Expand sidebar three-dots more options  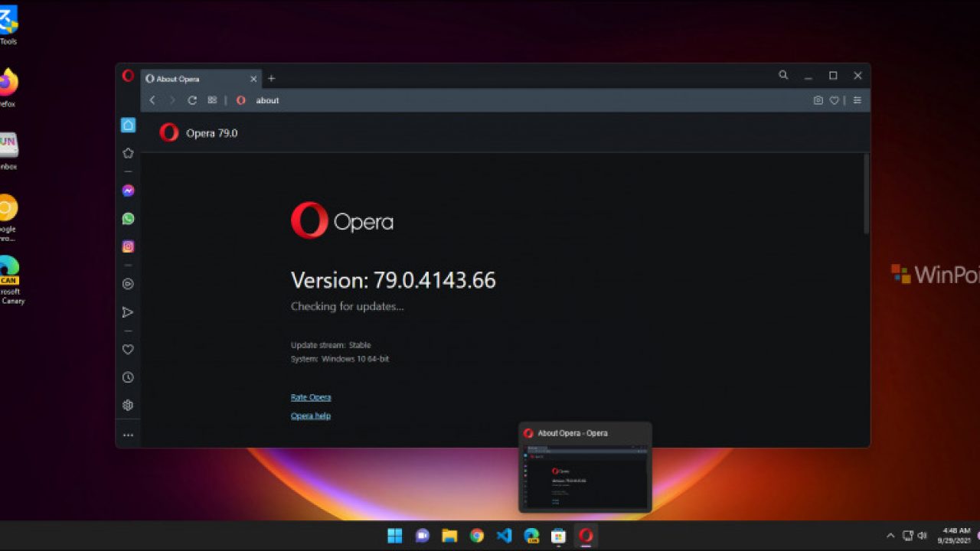coord(128,435)
